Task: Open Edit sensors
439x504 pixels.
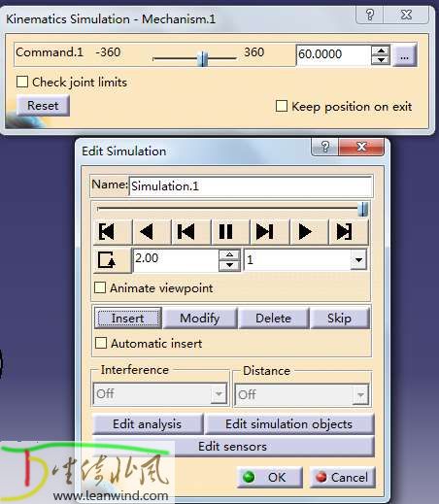Action: click(x=232, y=447)
